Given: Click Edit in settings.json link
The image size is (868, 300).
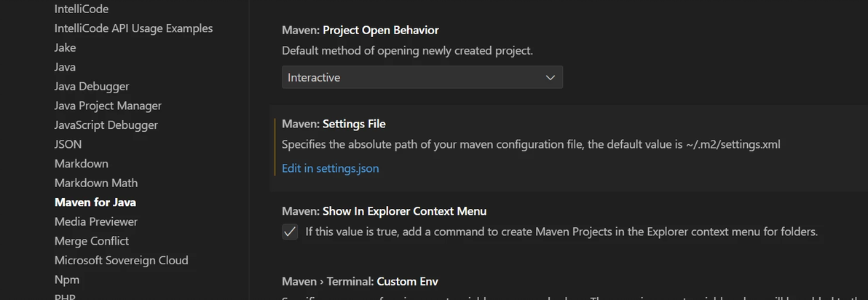Looking at the screenshot, I should pos(330,168).
